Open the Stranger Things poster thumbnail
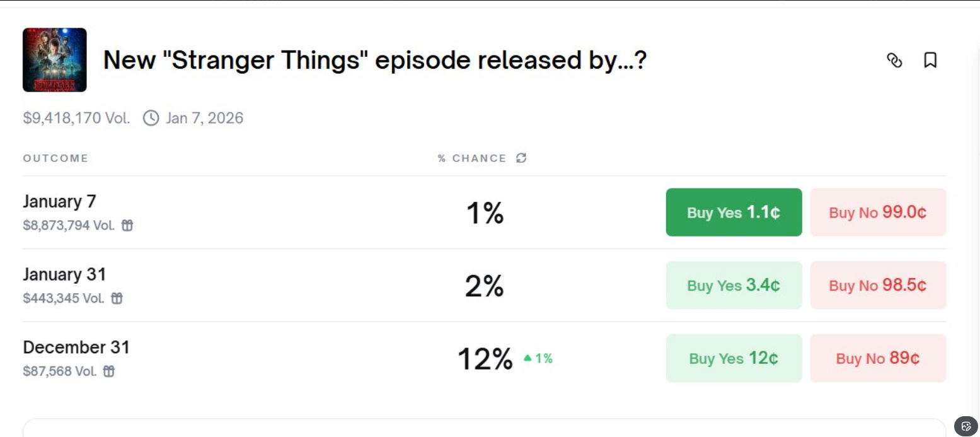Viewport: 980px width, 437px height. [55, 60]
